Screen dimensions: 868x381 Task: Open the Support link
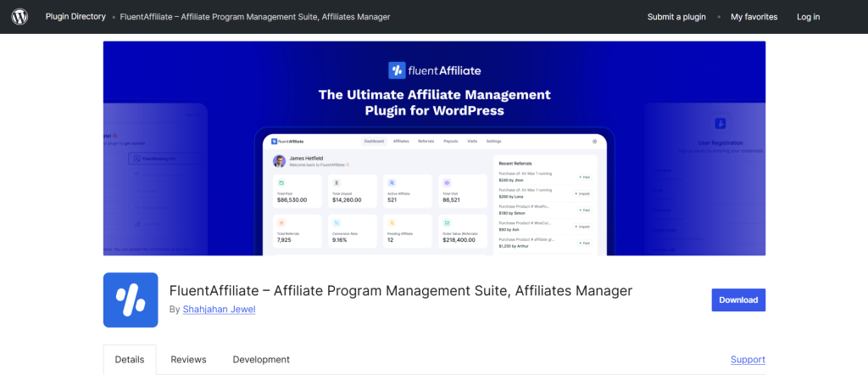point(748,360)
